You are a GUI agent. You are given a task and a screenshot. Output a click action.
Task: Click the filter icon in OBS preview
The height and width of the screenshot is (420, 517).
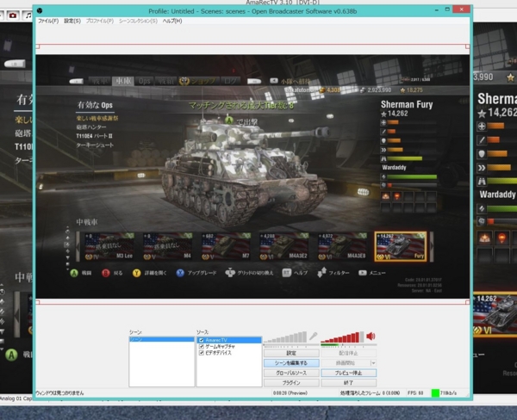(x=321, y=273)
